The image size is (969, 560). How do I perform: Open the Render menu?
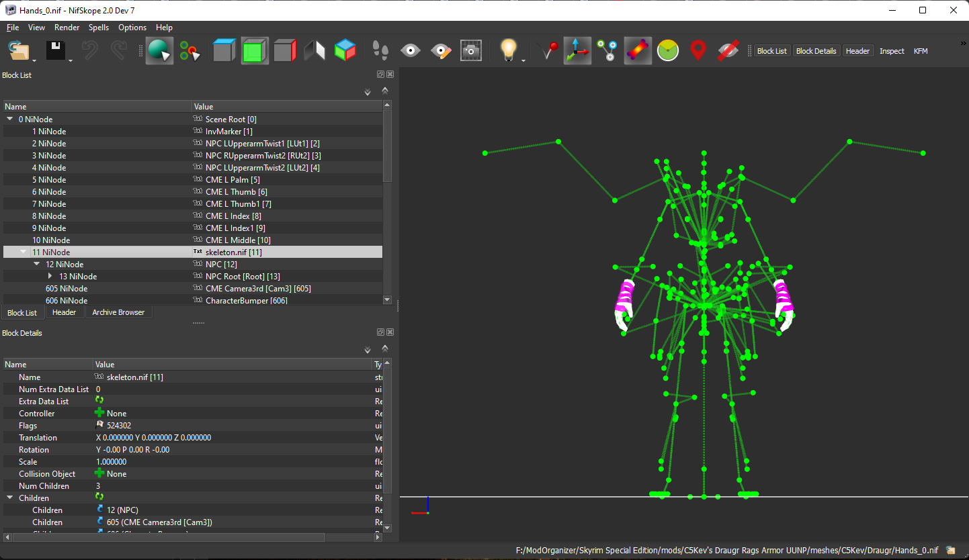67,28
